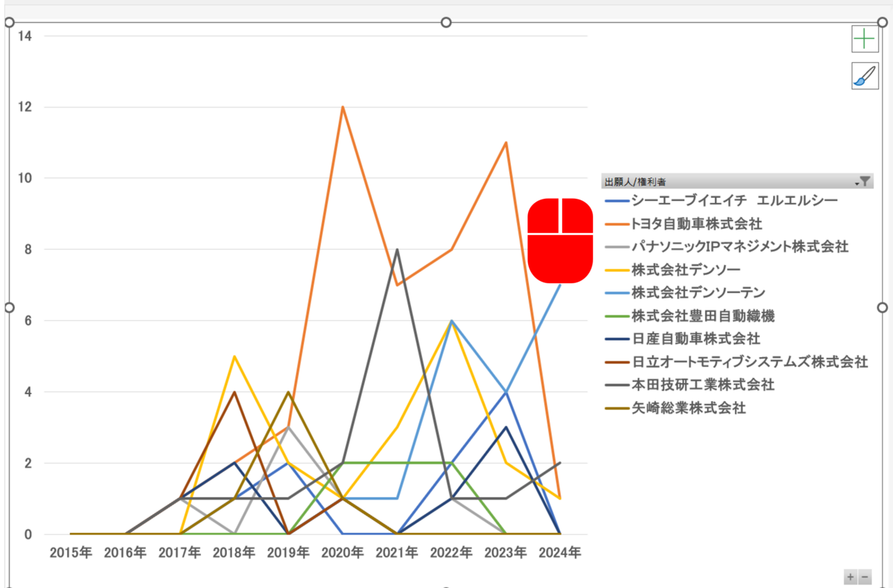Click the top-center chart sizing handle

[446, 22]
